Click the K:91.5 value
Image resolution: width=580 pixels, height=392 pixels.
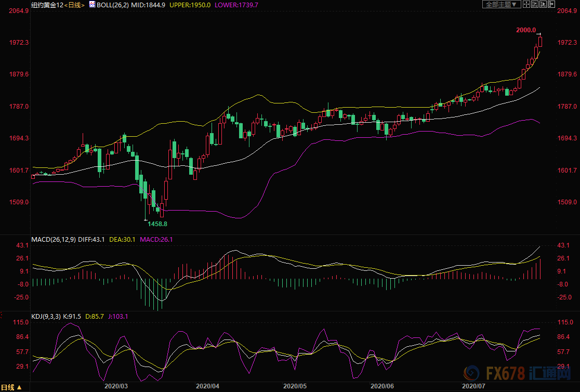[x=72, y=317]
